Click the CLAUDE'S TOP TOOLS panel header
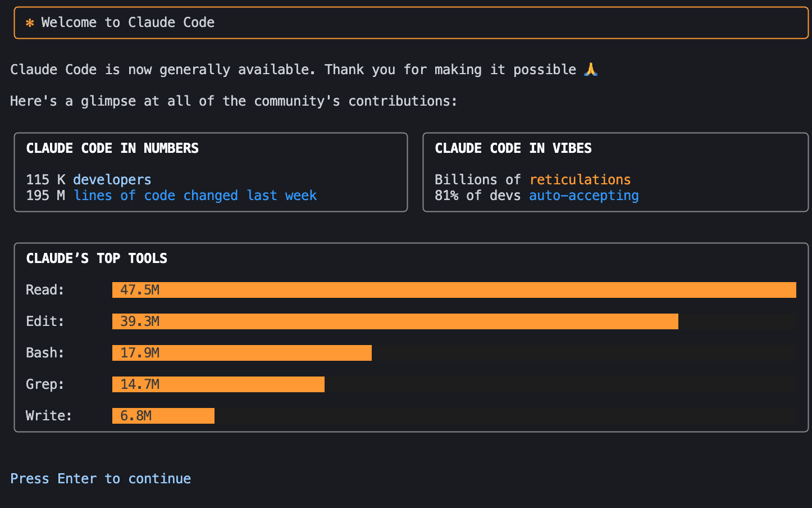Screen dimensions: 812x508 point(97,258)
